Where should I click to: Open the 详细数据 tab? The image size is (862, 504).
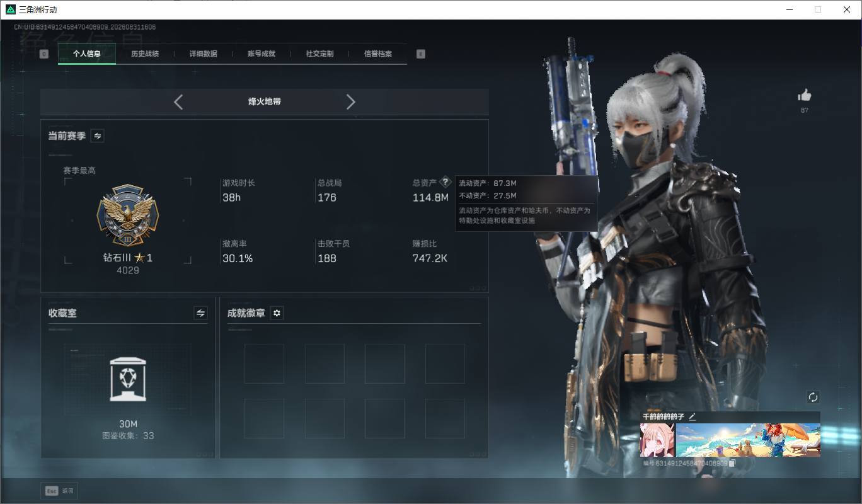(x=204, y=54)
